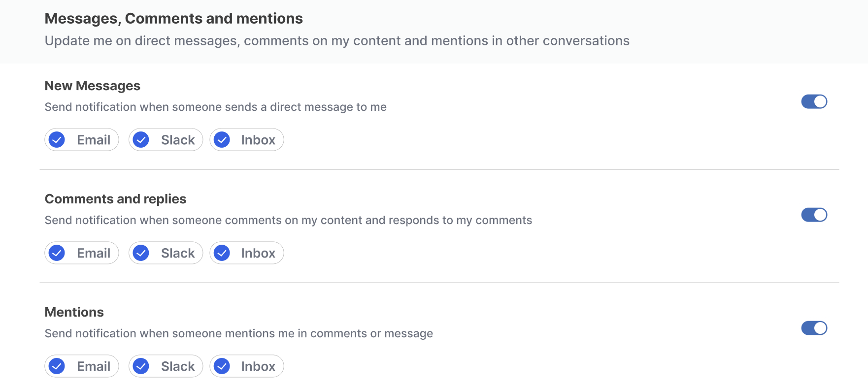
Task: Click Inbox checkmark icon under Comments and replies
Action: click(222, 253)
